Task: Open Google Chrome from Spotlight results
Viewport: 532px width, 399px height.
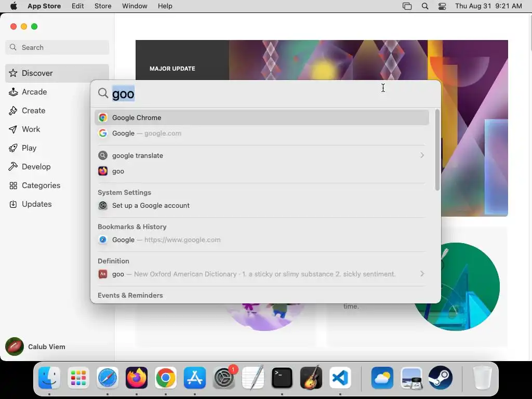Action: 262,117
